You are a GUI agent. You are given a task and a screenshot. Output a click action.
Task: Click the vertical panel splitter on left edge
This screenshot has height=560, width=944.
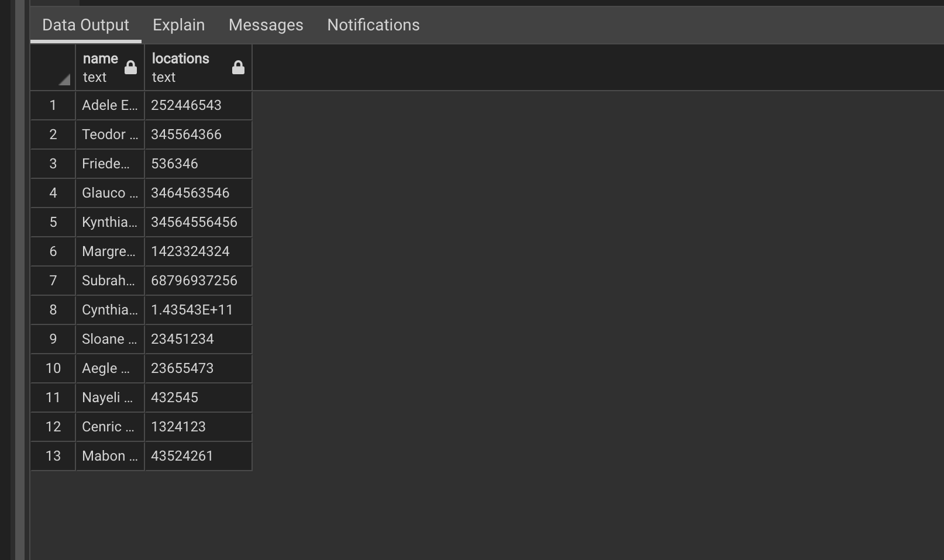(20, 281)
